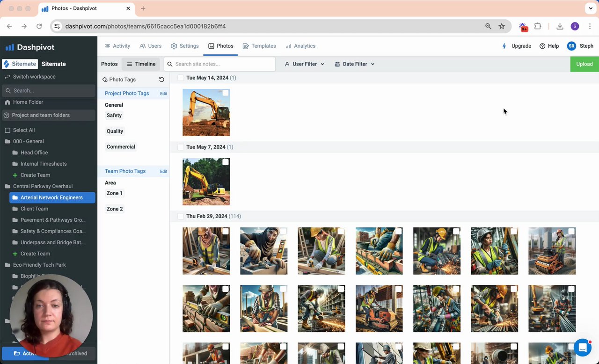599x364 pixels.
Task: Open the Templates tab
Action: point(259,46)
